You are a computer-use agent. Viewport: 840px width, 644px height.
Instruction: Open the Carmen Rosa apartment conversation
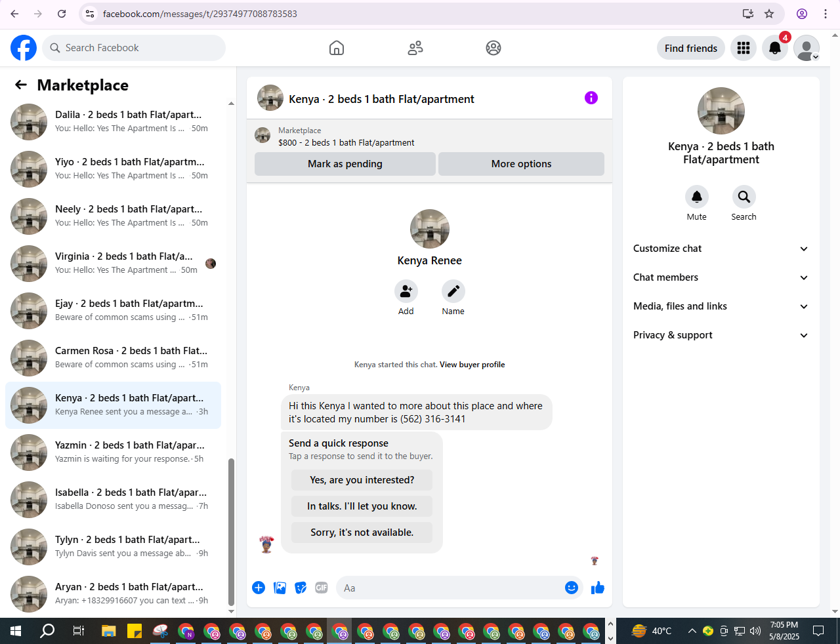113,357
